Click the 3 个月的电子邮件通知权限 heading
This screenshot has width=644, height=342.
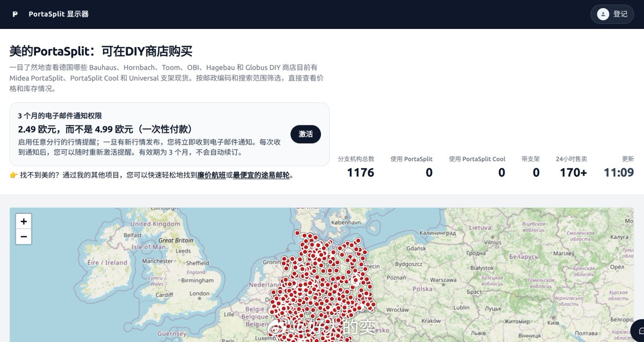[60, 116]
